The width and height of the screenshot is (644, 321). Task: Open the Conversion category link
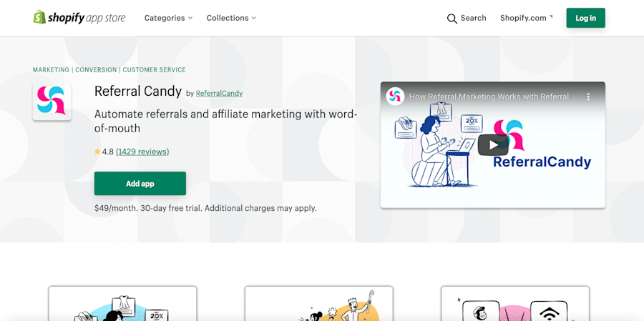(96, 70)
